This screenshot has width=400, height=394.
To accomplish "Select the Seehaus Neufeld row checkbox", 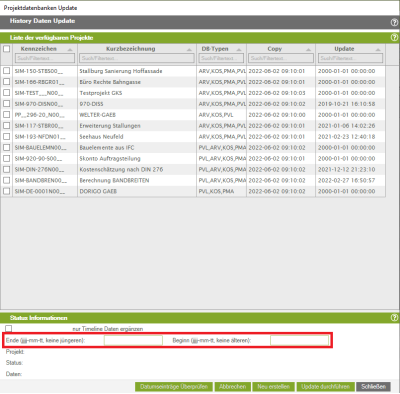I will click(x=7, y=136).
